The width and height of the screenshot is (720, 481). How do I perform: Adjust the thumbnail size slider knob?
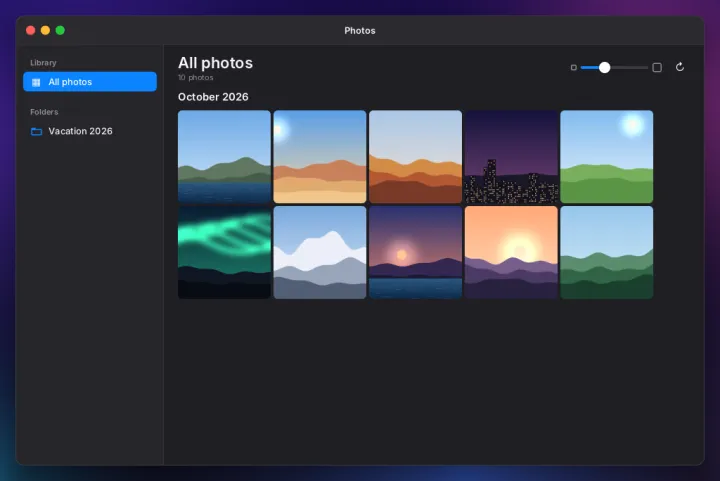605,67
